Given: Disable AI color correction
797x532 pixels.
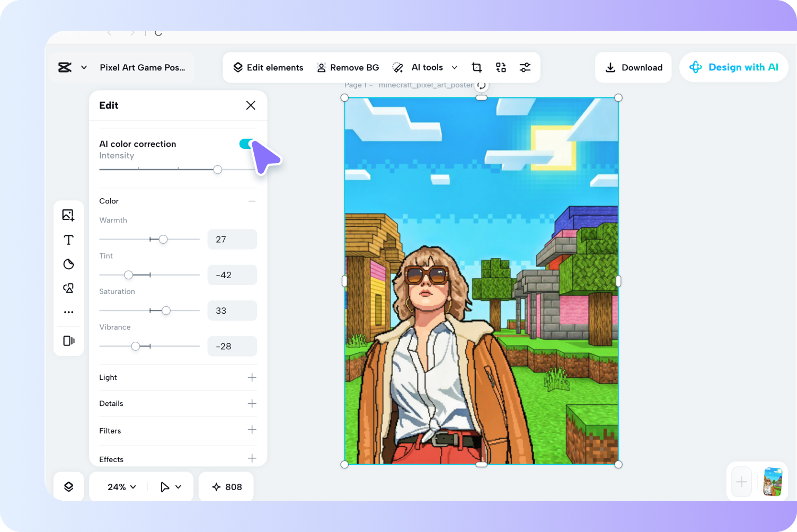Looking at the screenshot, I should click(x=246, y=144).
